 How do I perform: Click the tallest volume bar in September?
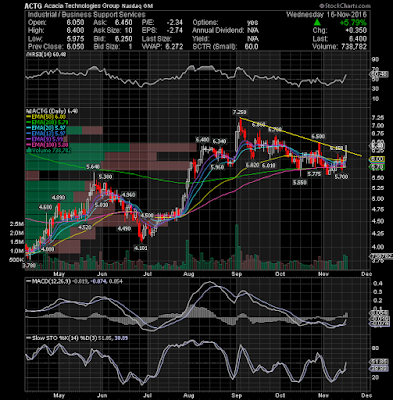(x=237, y=247)
